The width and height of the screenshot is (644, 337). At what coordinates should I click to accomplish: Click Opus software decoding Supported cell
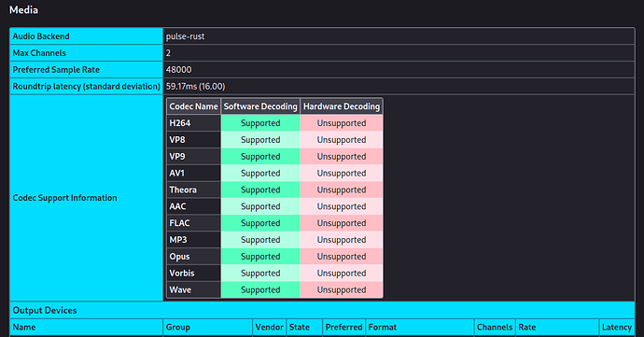pyautogui.click(x=260, y=256)
